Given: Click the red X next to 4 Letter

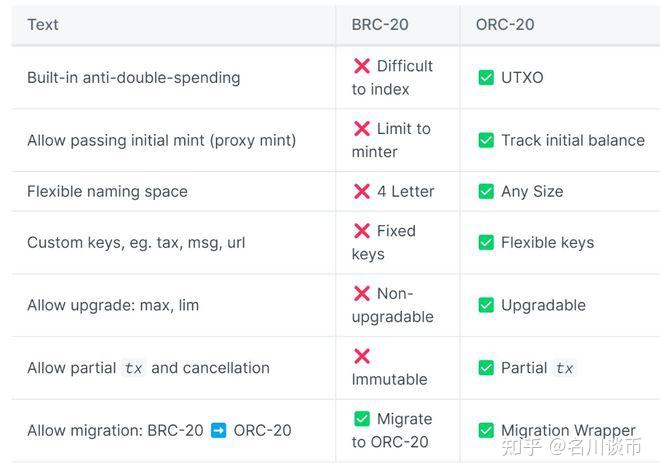Looking at the screenshot, I should pos(362,191).
